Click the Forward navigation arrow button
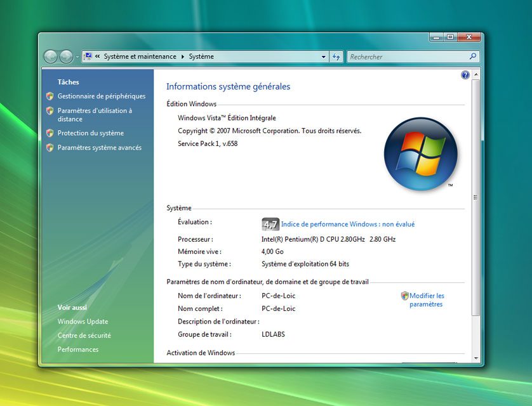Viewport: 532px width, 406px height. tap(66, 56)
